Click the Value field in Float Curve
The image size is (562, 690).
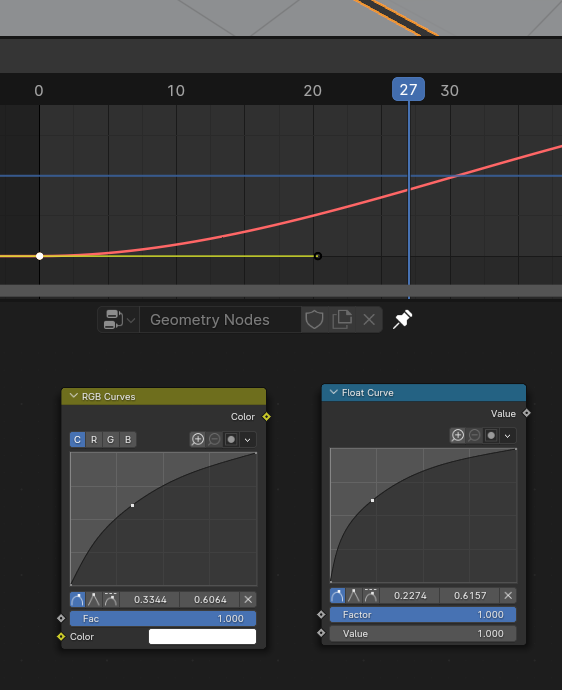coord(423,633)
